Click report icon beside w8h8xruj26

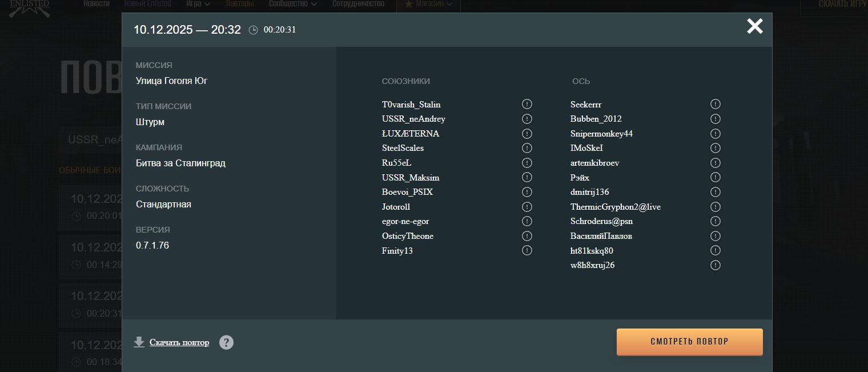715,265
